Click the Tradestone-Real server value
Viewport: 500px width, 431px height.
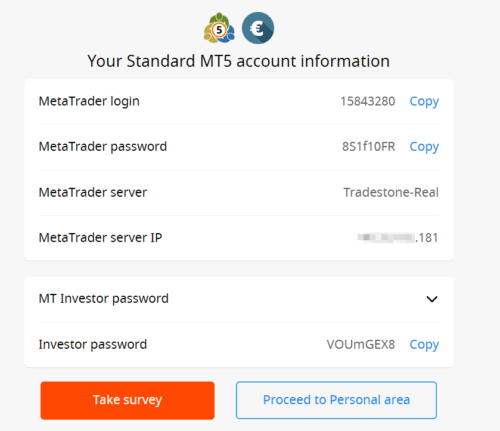click(391, 192)
